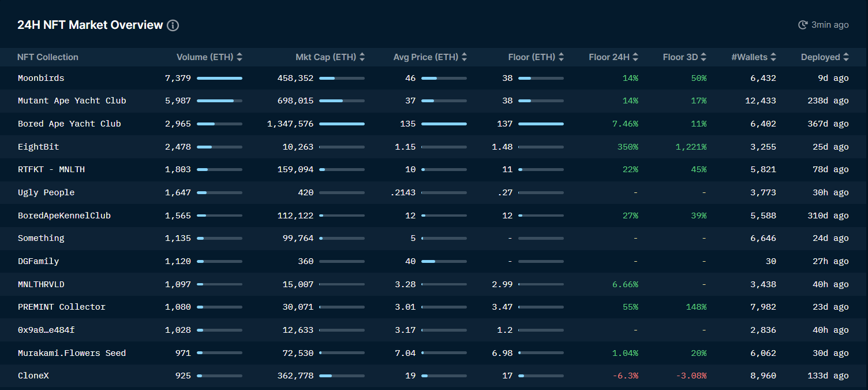Open Murakami.Flowers Seed collection
868x390 pixels.
click(x=72, y=353)
